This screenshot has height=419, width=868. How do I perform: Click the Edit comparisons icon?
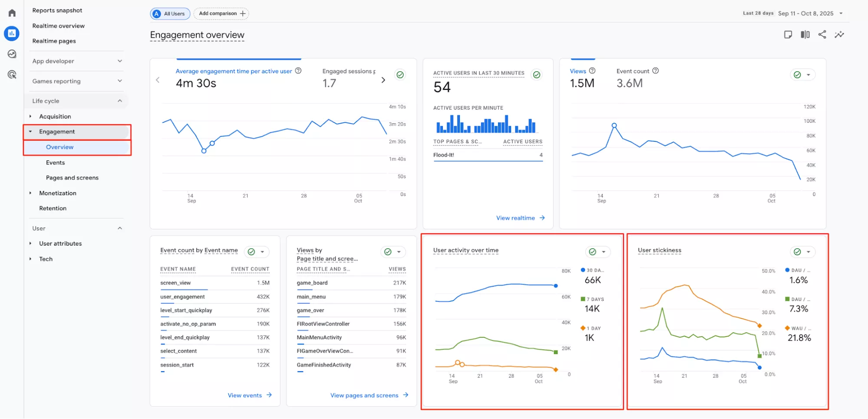805,35
